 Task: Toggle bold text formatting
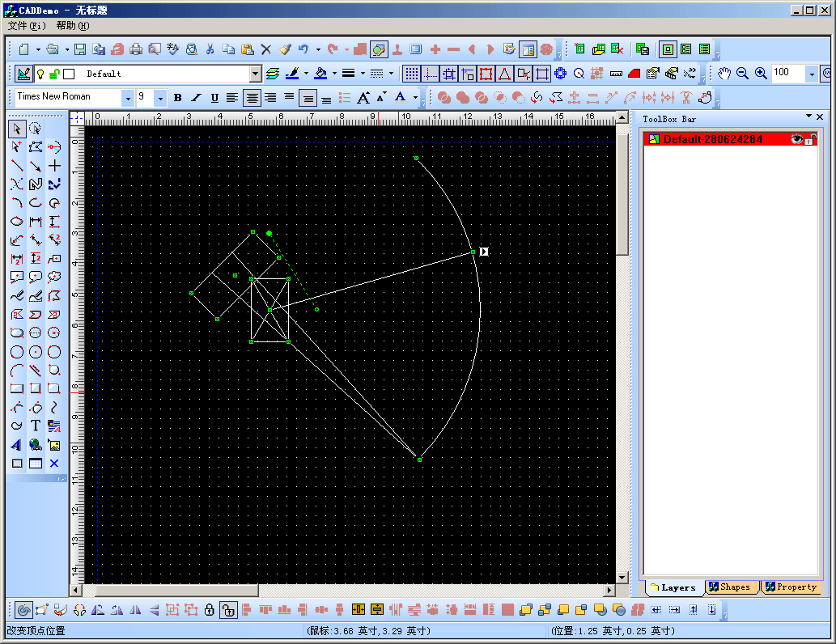click(177, 98)
